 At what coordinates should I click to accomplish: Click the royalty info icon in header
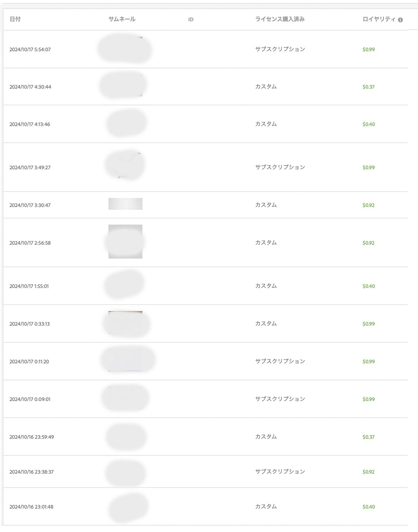400,20
